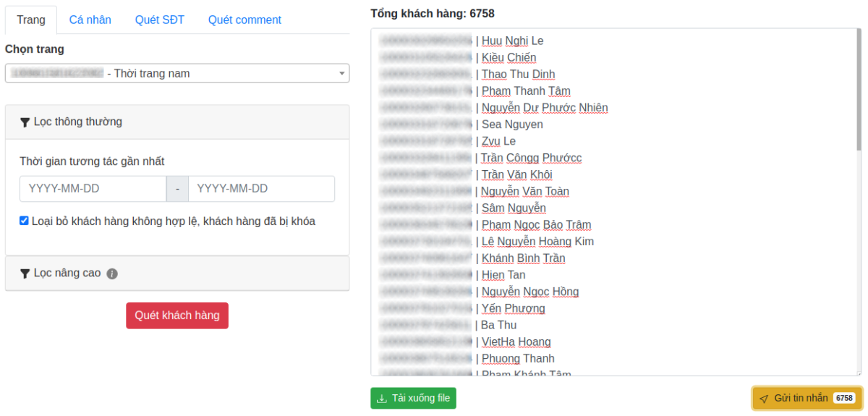This screenshot has height=416, width=868.
Task: Click the Quét khách hàng button
Action: [x=177, y=315]
